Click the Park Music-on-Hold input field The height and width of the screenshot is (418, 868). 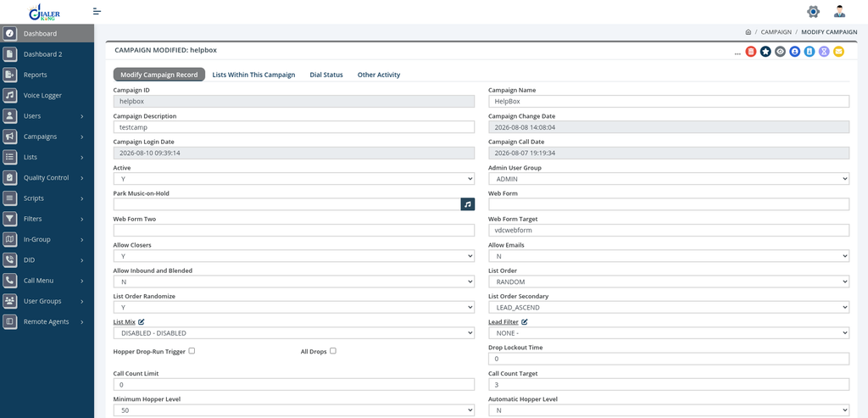click(287, 204)
